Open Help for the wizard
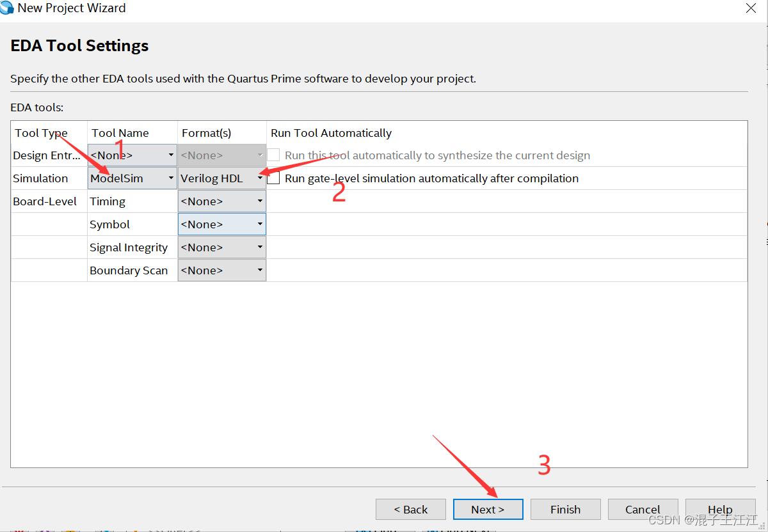The width and height of the screenshot is (768, 532). coord(721,510)
